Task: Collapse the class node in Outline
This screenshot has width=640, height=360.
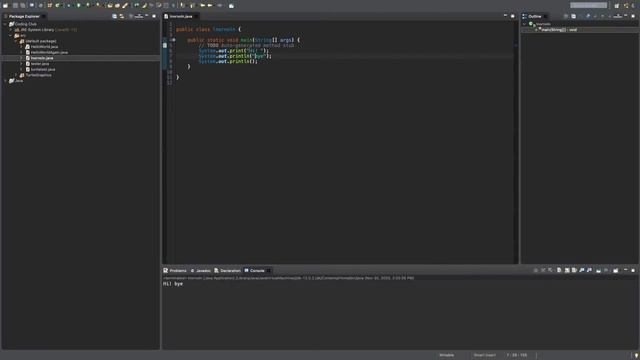Action: 525,24
